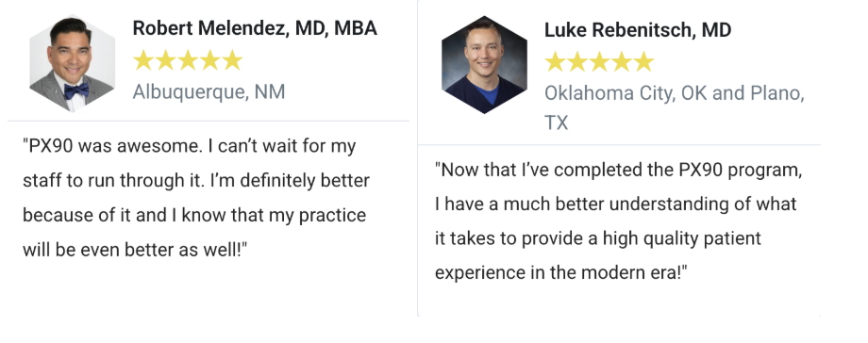Click first star in Luke Rebenitsch's rating
868x343 pixels.
pyautogui.click(x=555, y=62)
